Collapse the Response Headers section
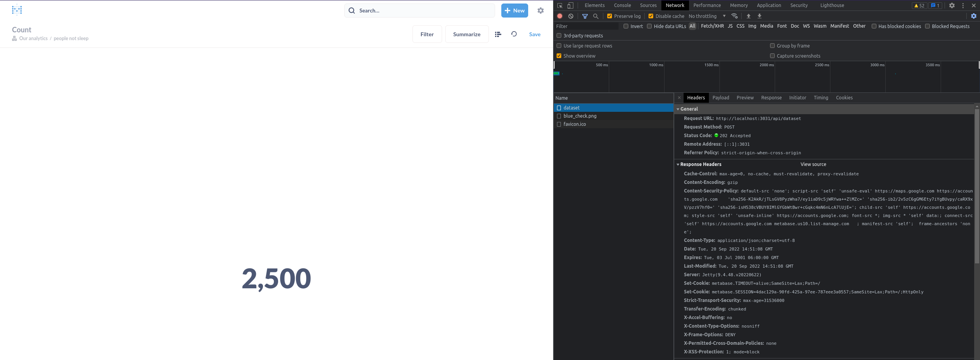This screenshot has height=360, width=980. [x=678, y=164]
